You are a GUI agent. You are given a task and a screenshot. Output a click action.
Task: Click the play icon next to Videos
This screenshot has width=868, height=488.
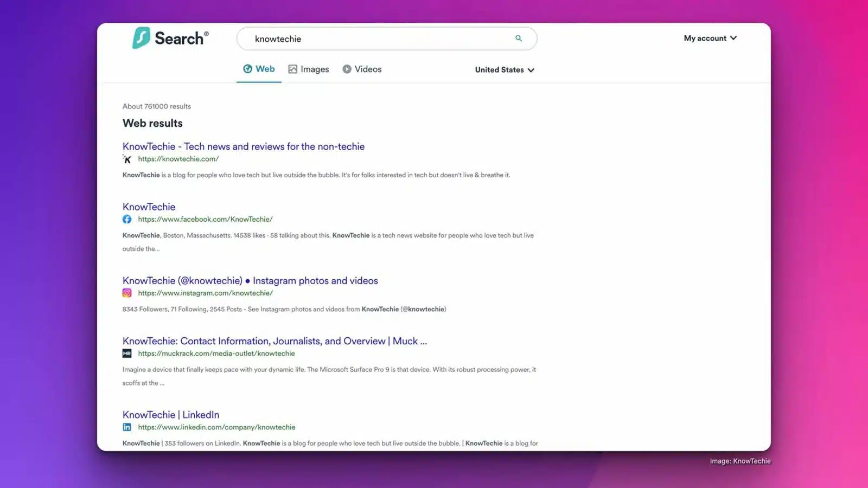point(346,69)
